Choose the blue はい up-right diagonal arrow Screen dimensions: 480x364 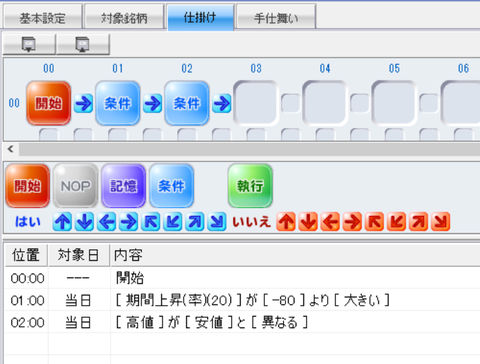pyautogui.click(x=195, y=222)
